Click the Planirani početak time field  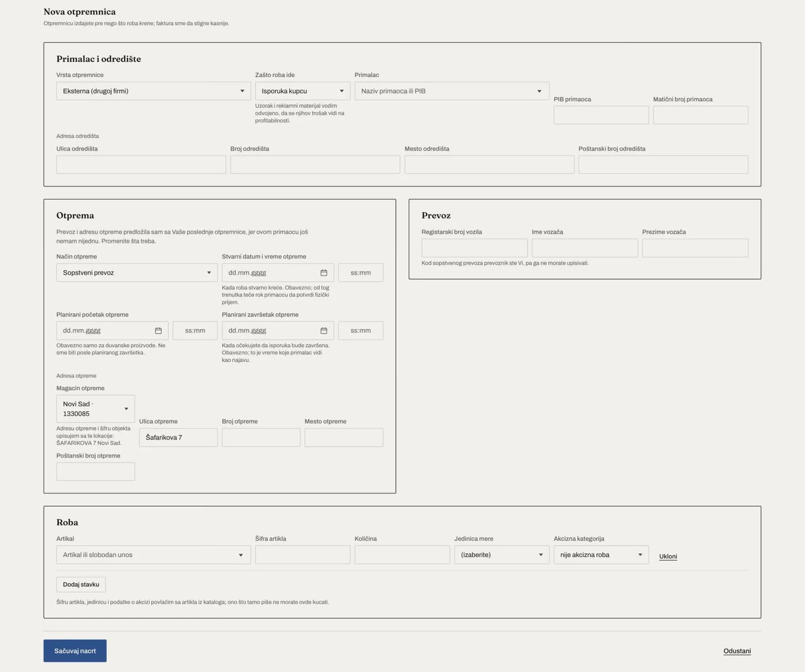pyautogui.click(x=195, y=330)
